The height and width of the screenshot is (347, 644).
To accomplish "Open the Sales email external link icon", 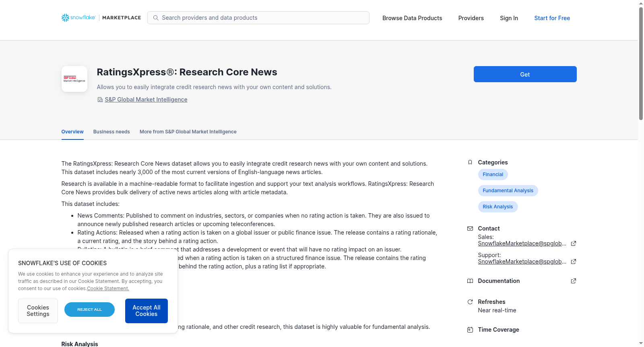I will [x=574, y=243].
